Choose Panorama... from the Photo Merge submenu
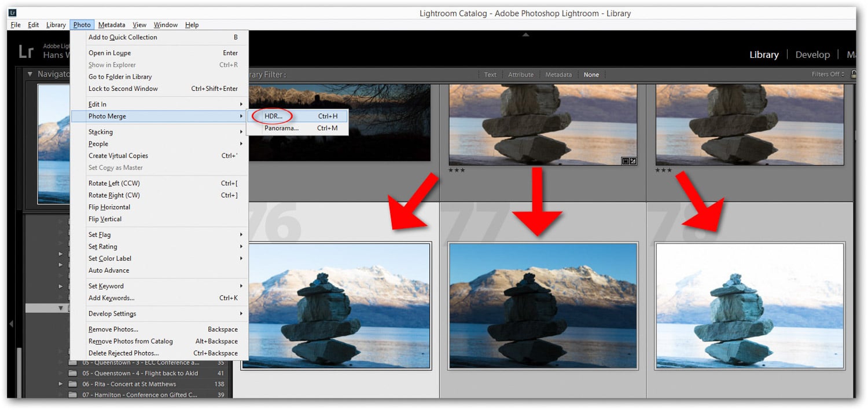The image size is (868, 410). [x=298, y=128]
